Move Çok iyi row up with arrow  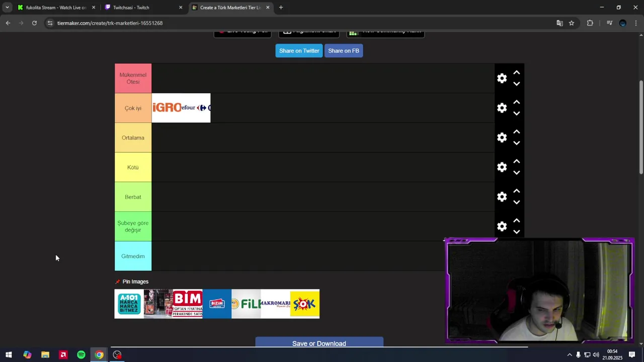point(516,103)
